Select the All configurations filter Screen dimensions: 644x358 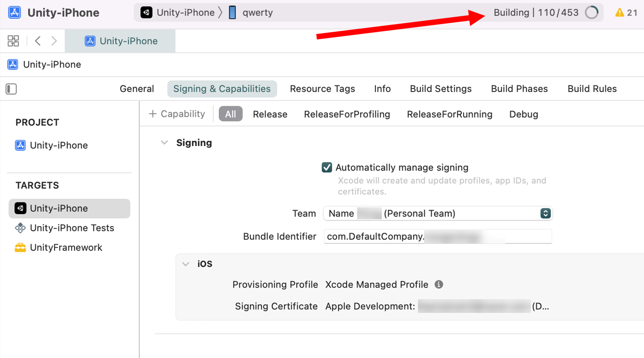(230, 114)
